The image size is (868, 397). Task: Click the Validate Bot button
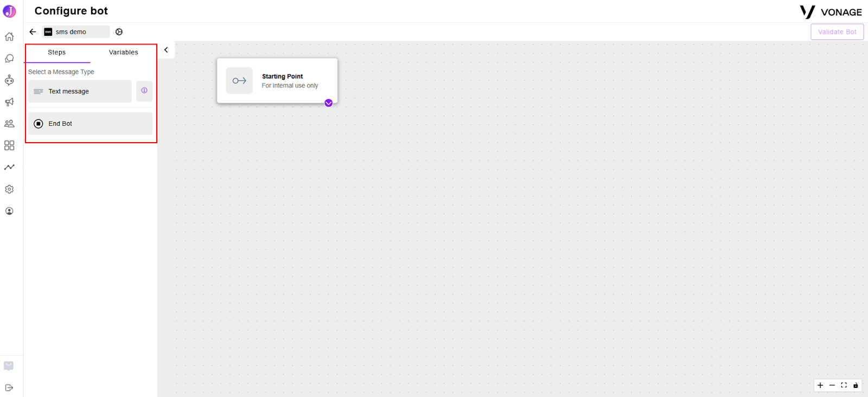[x=837, y=32]
